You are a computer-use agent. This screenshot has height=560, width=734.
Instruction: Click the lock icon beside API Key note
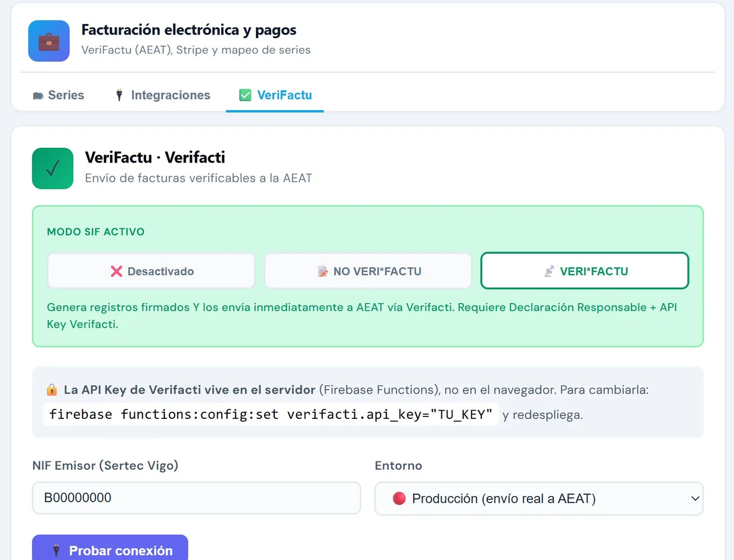(52, 390)
